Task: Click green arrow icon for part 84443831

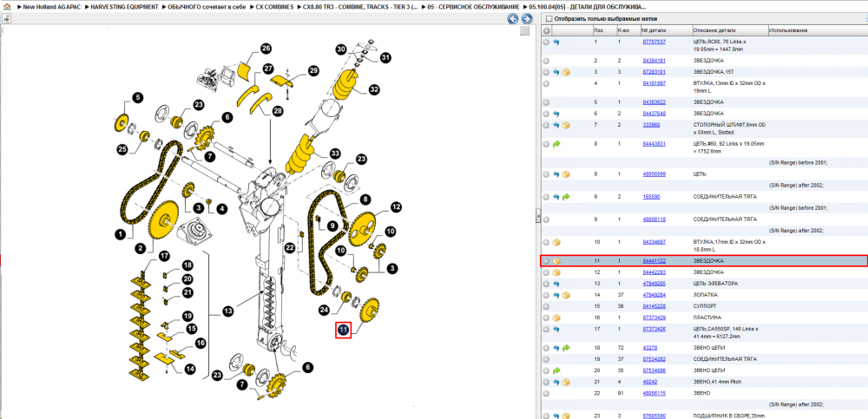Action: tap(556, 144)
